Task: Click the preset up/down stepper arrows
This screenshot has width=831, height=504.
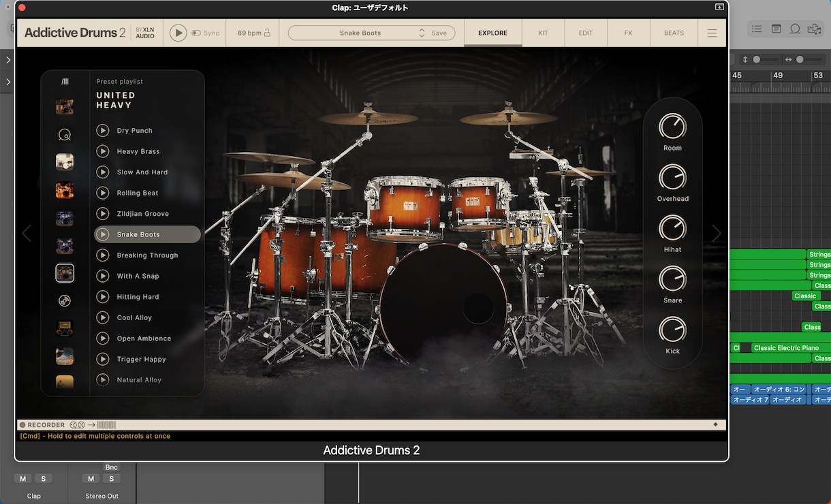Action: [x=422, y=33]
